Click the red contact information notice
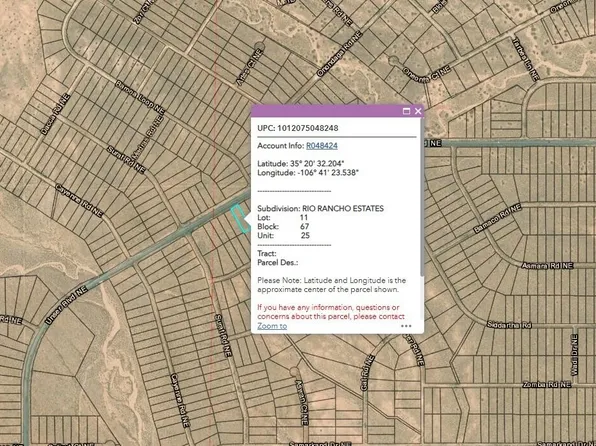 coord(331,312)
